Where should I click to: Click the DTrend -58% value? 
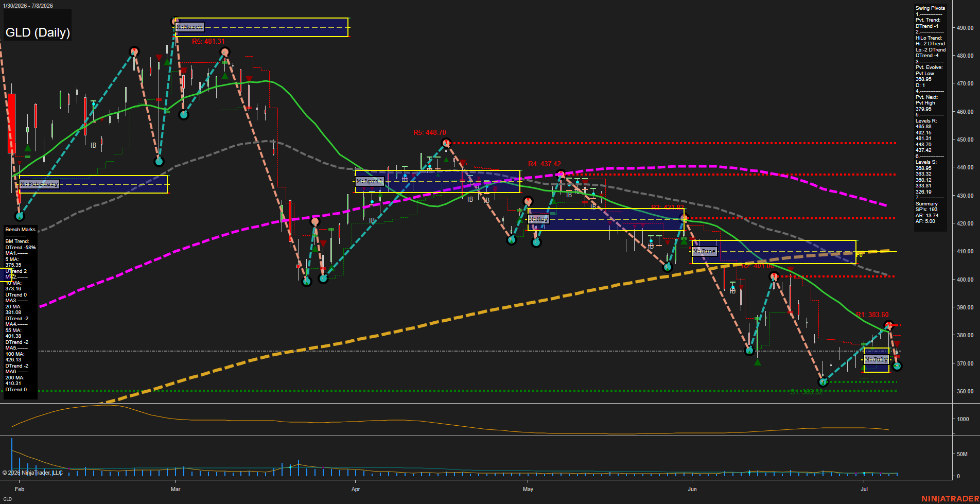[21, 248]
